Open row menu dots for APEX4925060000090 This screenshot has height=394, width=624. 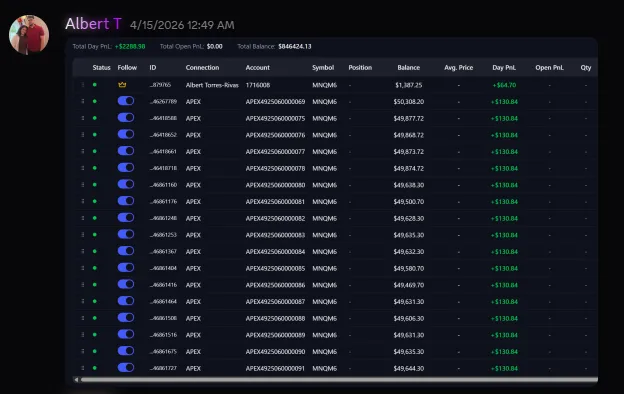coord(83,351)
